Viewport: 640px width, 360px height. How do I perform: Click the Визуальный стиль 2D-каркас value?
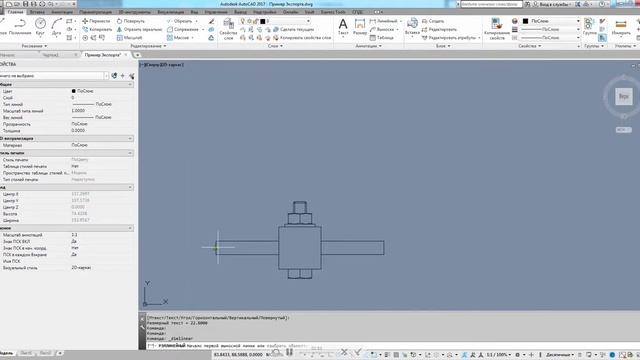pos(81,268)
